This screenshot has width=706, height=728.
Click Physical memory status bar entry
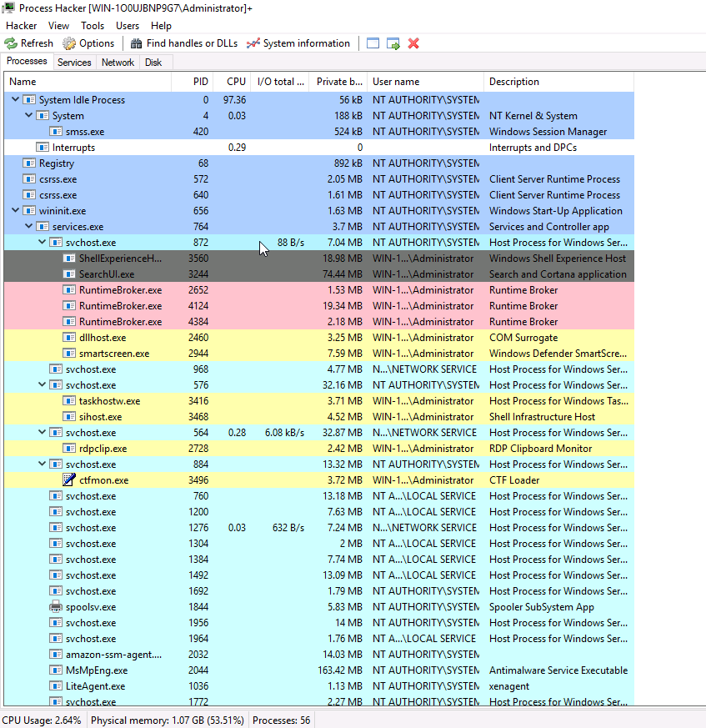(x=167, y=720)
